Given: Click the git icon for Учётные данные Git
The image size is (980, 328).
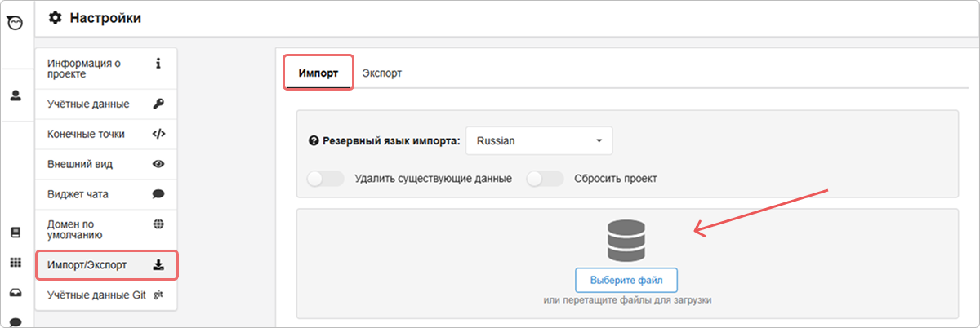Looking at the screenshot, I should pyautogui.click(x=158, y=295).
